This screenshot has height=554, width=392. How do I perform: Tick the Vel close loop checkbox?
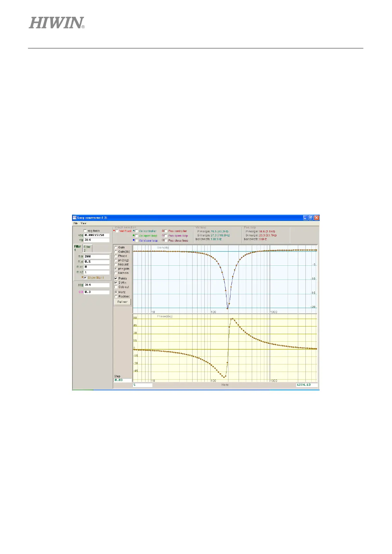(137, 240)
